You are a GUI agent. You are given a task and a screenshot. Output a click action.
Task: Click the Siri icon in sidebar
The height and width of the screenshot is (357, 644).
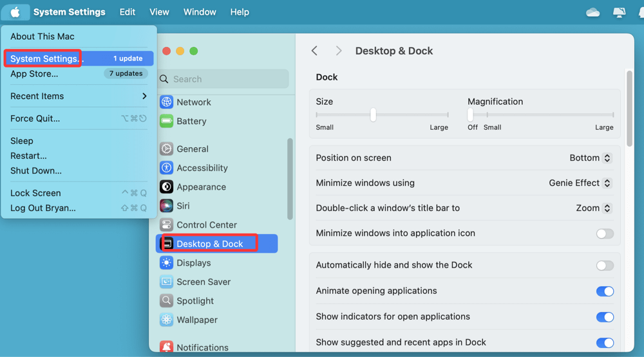click(x=166, y=206)
